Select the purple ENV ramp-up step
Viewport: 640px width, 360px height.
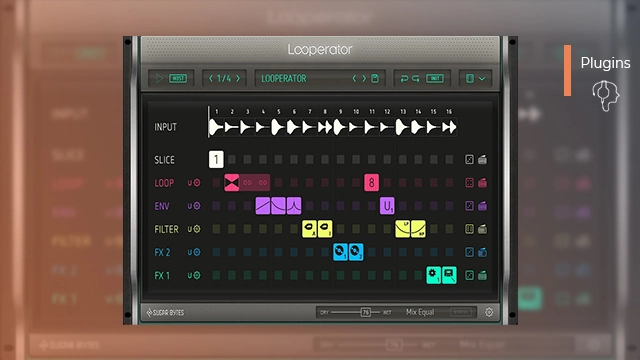click(x=263, y=206)
